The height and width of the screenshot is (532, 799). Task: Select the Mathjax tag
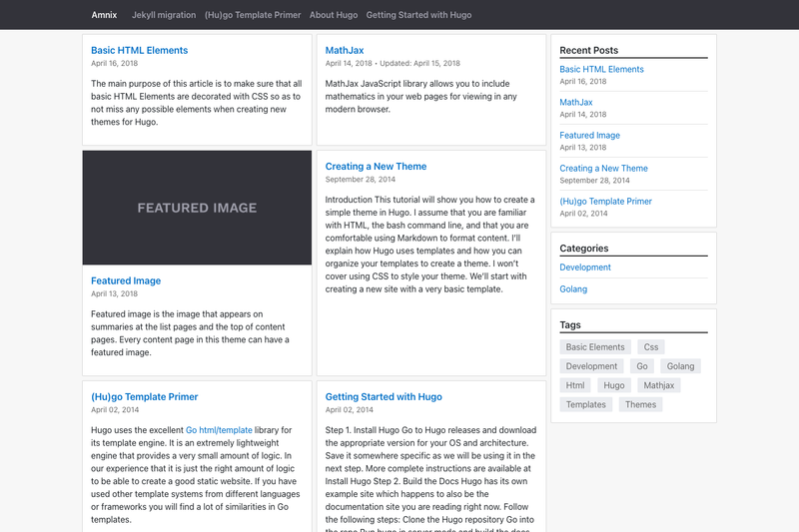(659, 385)
